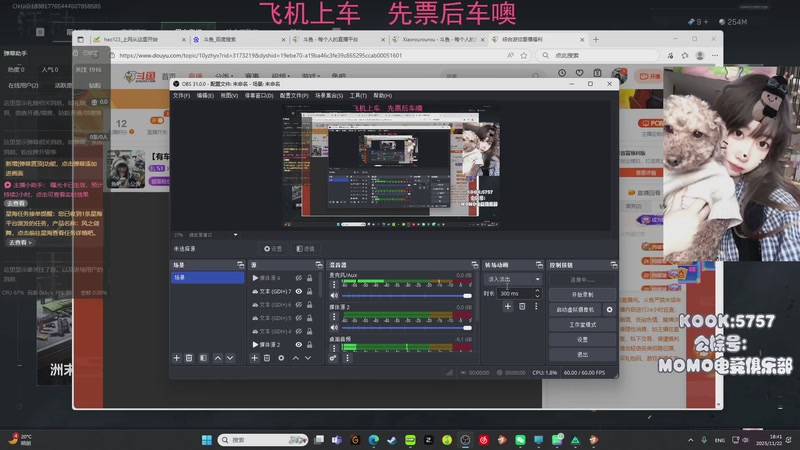Open 工具(T) menu in OBS
The height and width of the screenshot is (450, 800).
358,95
